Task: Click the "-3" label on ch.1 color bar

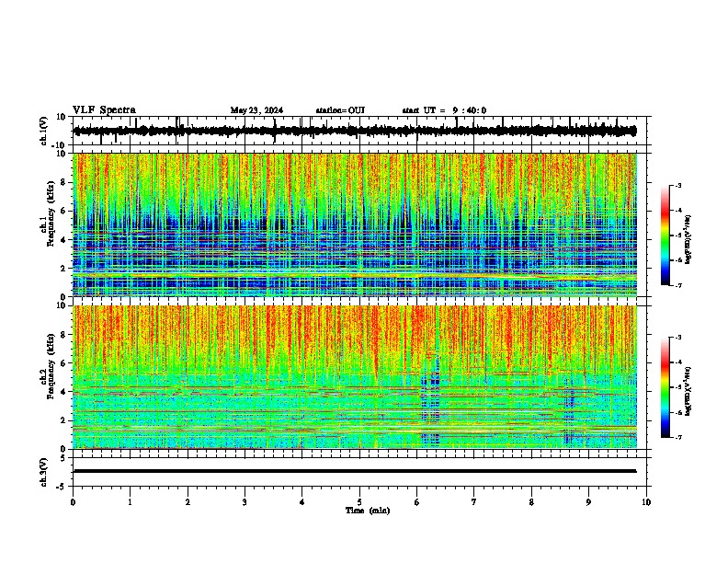Action: (678, 186)
